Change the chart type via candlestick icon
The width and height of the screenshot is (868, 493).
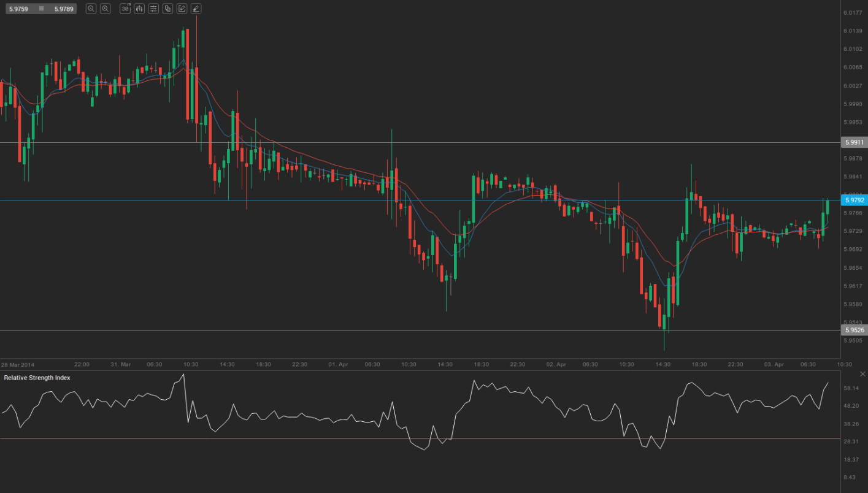[x=139, y=9]
